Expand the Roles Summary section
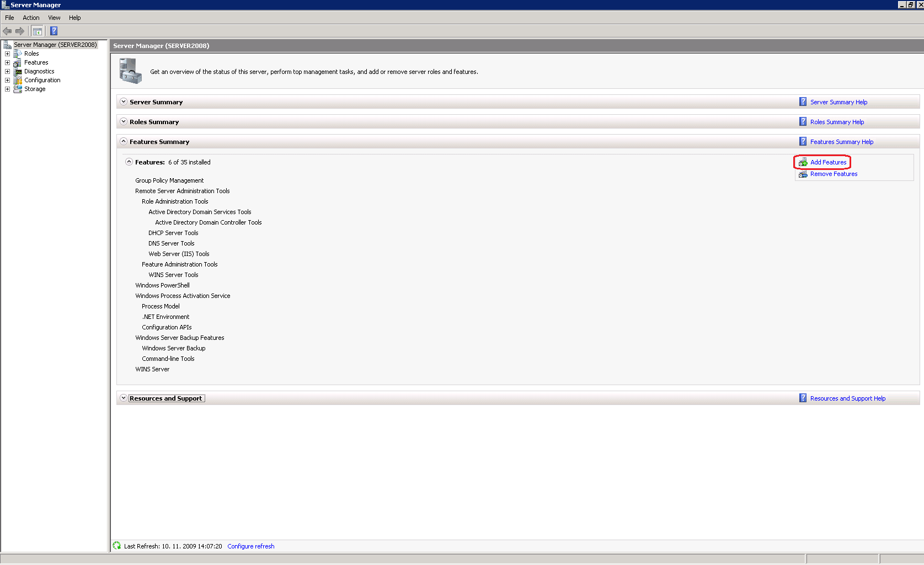This screenshot has width=924, height=565. point(124,121)
